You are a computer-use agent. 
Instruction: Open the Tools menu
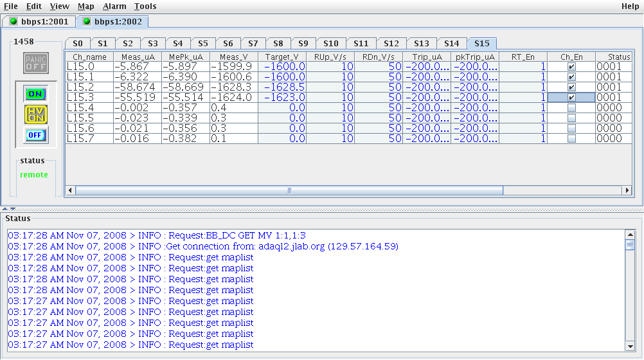tap(145, 6)
